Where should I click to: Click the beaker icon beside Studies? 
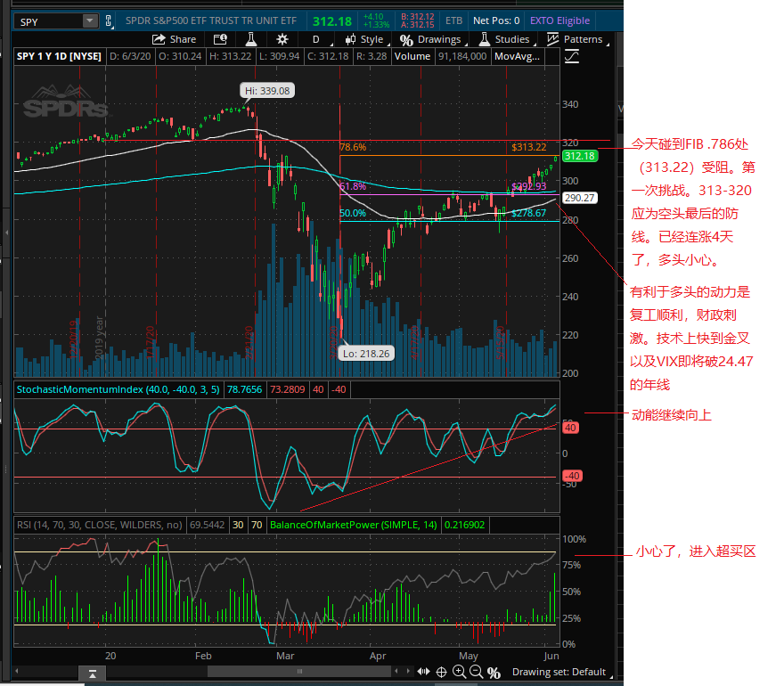click(x=484, y=39)
